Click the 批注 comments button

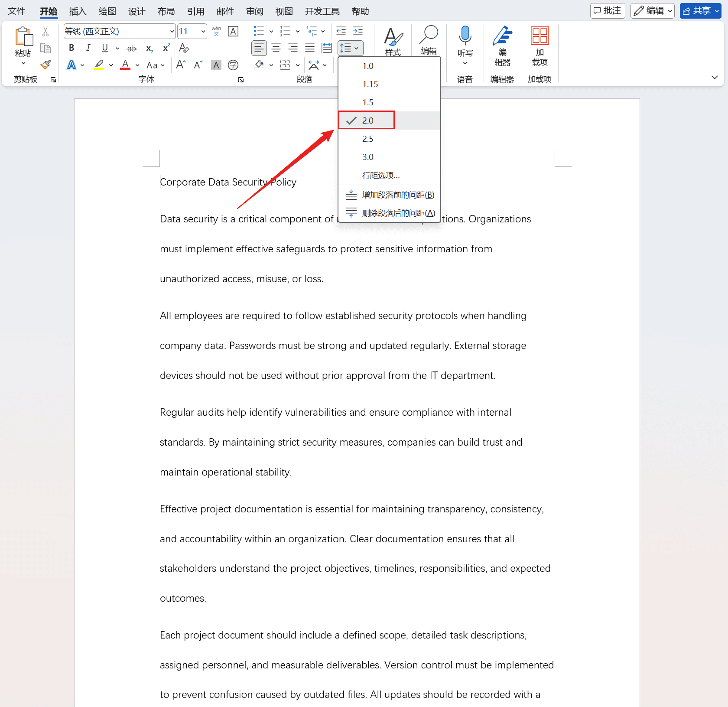point(607,11)
